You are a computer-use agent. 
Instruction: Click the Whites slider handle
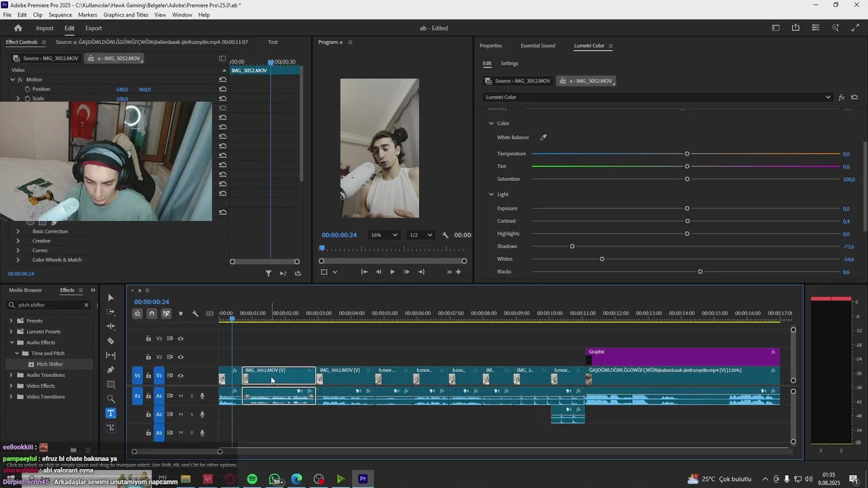[602, 259]
